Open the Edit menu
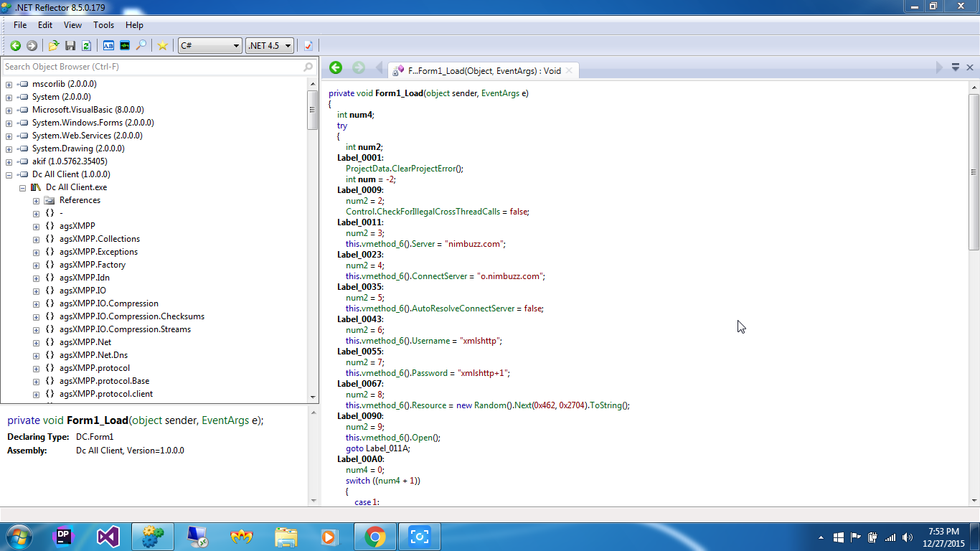Image resolution: width=980 pixels, height=551 pixels. tap(45, 25)
